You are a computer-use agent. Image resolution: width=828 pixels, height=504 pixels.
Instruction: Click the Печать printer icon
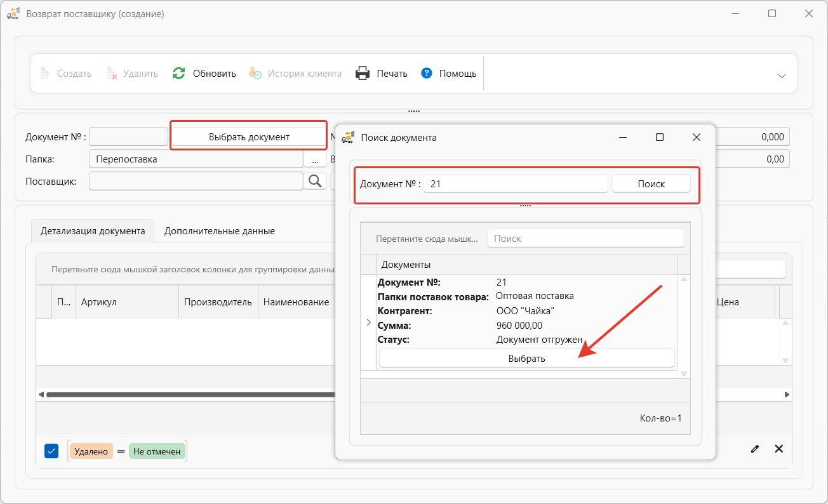(x=363, y=74)
